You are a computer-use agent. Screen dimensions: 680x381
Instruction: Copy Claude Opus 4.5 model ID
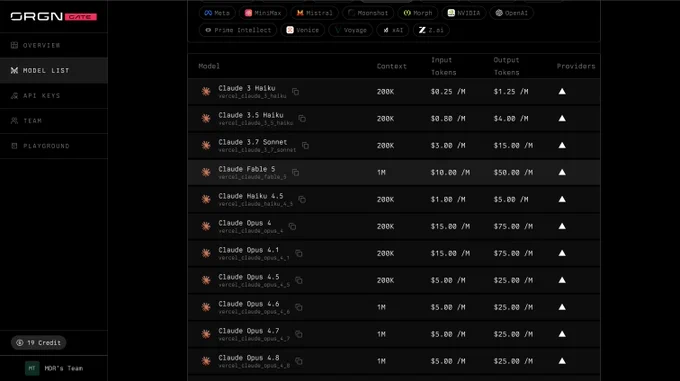[299, 280]
